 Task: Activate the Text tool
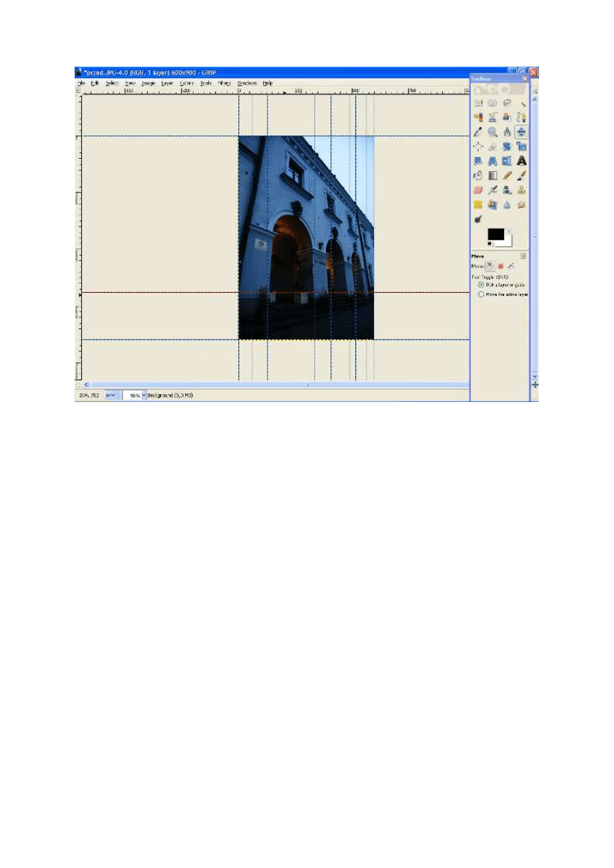click(522, 159)
